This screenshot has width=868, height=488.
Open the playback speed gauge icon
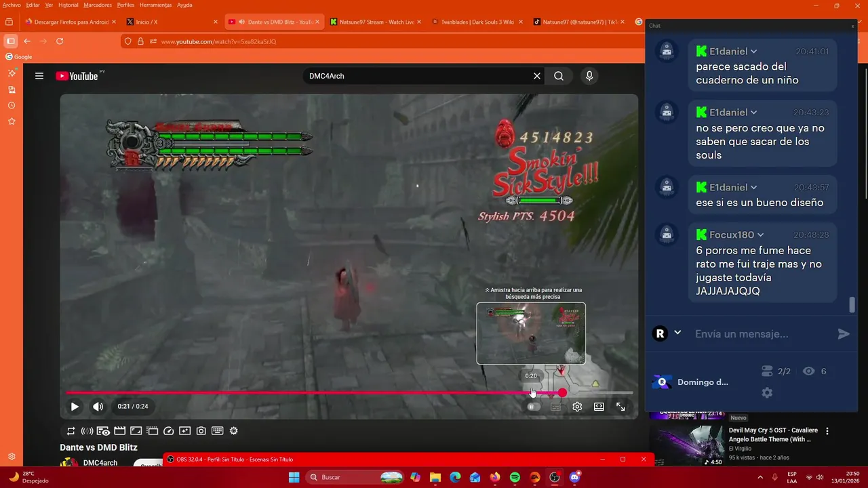point(169,431)
